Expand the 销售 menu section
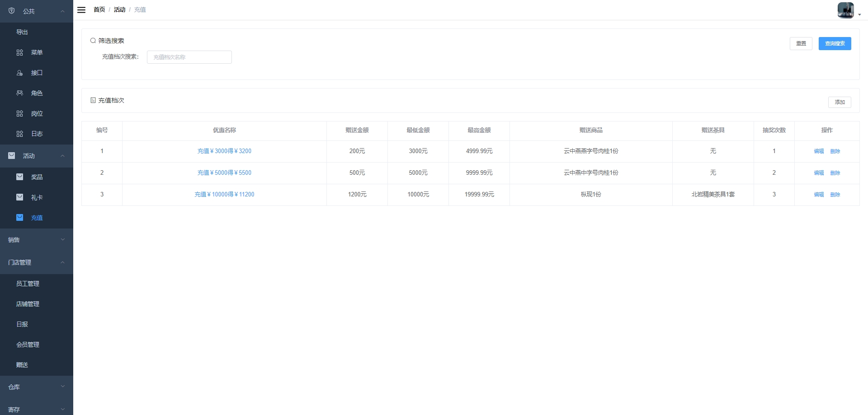 (x=37, y=240)
